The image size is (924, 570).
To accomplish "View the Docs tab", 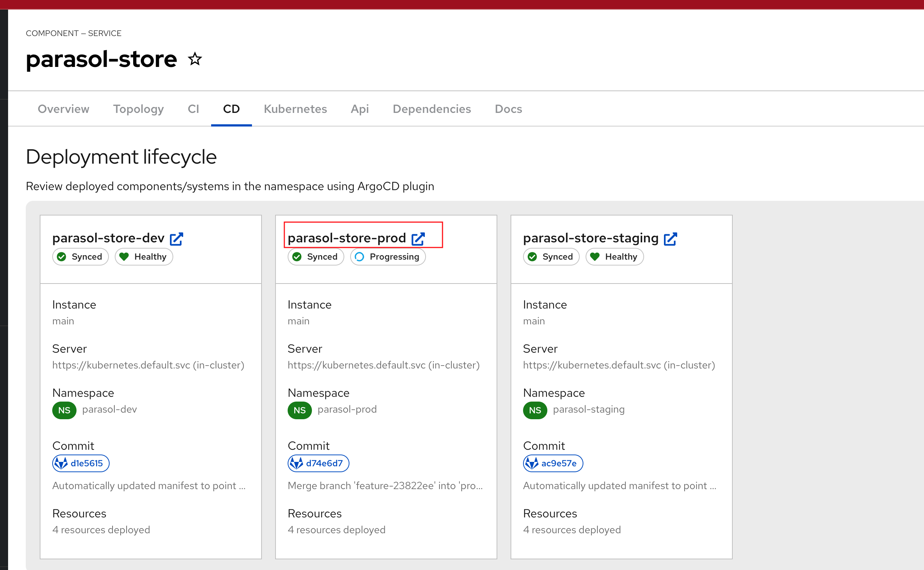I will (508, 109).
